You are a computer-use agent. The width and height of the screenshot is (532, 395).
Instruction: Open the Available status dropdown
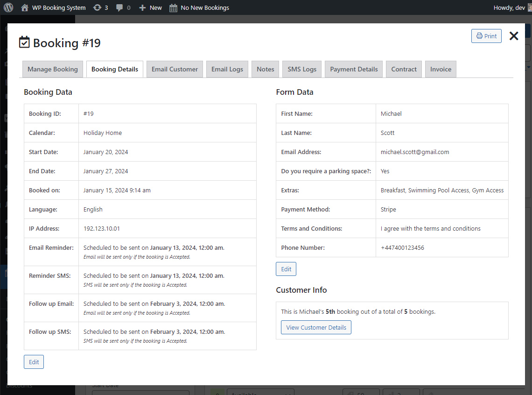tap(260, 393)
